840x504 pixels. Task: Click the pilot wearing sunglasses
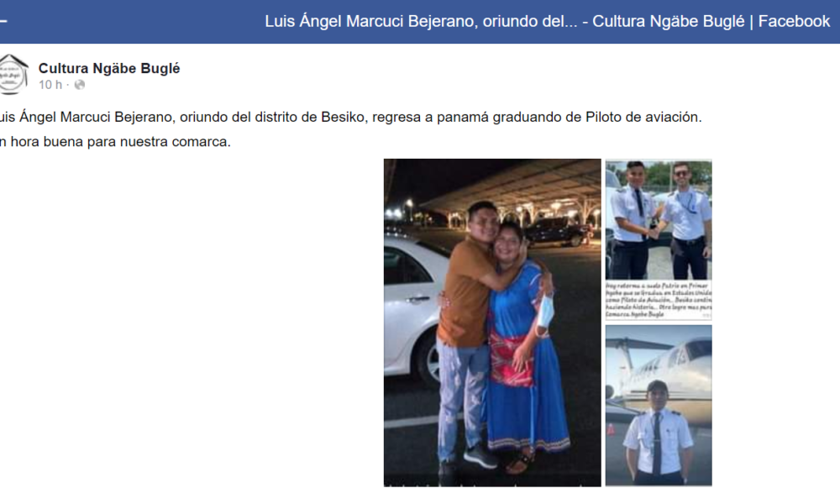(685, 219)
